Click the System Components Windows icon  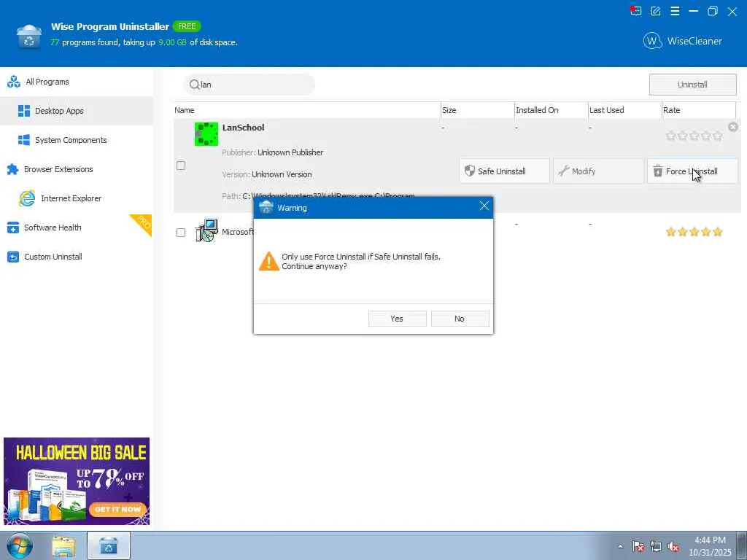click(x=24, y=140)
